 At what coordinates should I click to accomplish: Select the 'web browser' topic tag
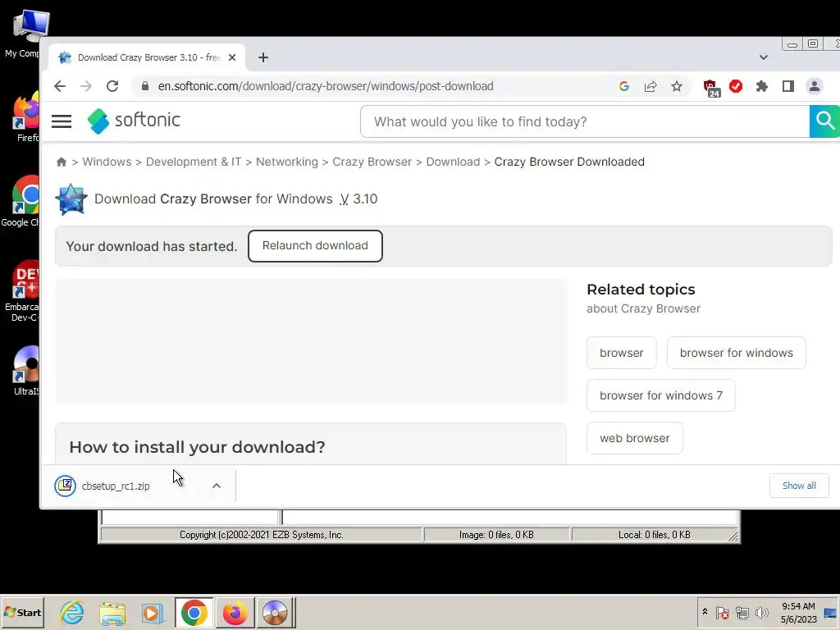pos(634,438)
